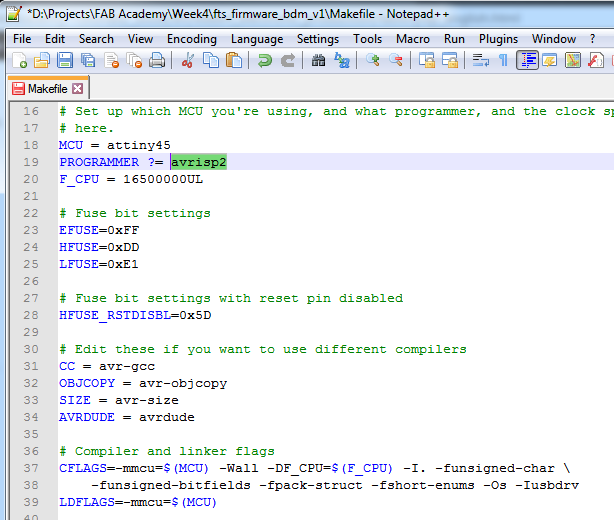Click the Save All toolbar icon

click(88, 60)
